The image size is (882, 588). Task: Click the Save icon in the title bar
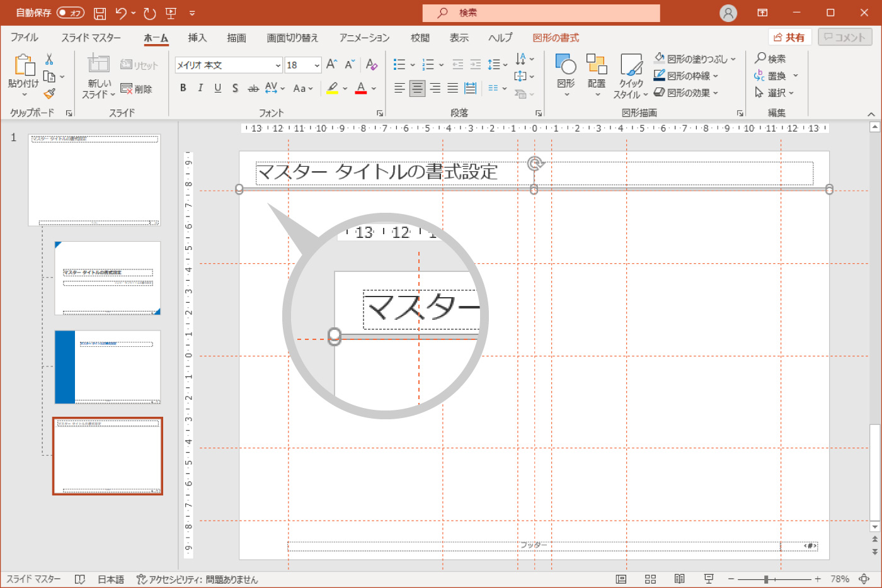tap(100, 13)
